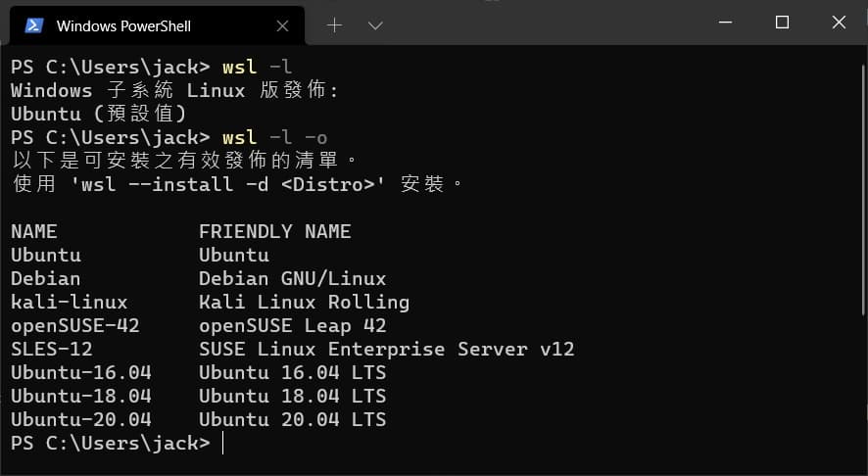Click the 'wsl -l -o' command text
This screenshot has height=476, width=868.
(x=274, y=137)
